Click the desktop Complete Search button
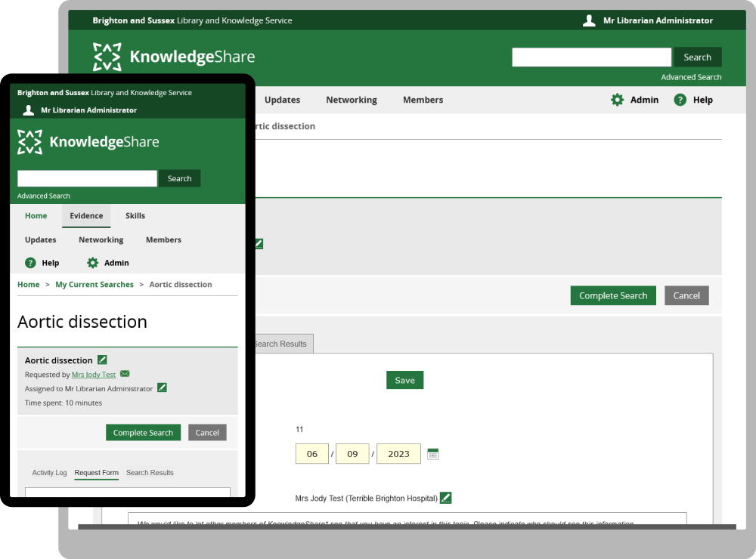756x559 pixels. click(613, 295)
